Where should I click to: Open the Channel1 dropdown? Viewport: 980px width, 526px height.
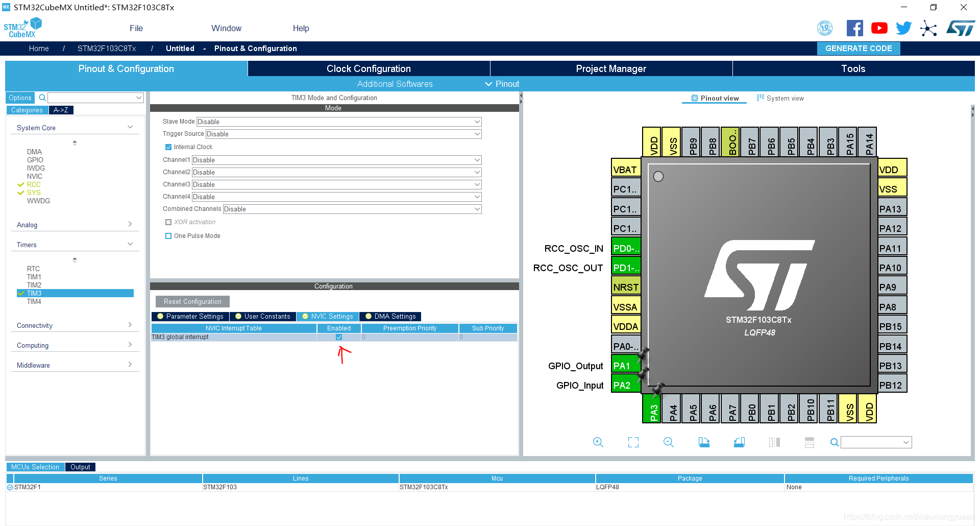pyautogui.click(x=336, y=160)
